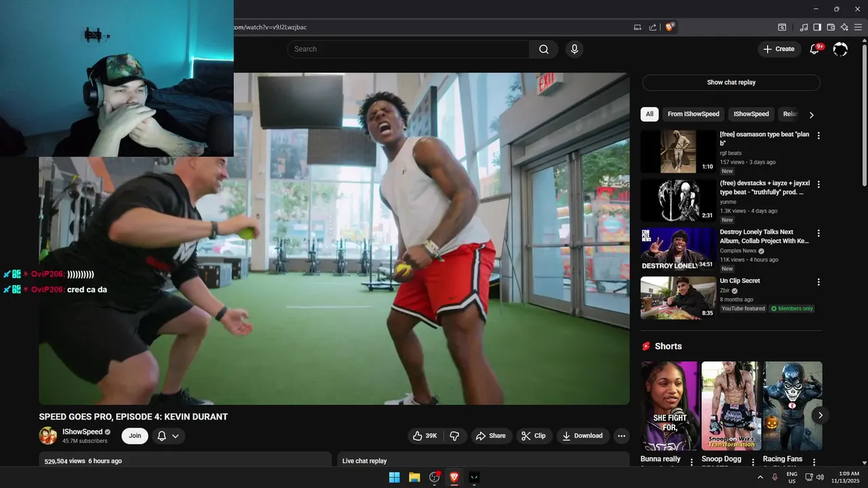Open options menu for Bunna really short
868x488 pixels.
(x=692, y=462)
